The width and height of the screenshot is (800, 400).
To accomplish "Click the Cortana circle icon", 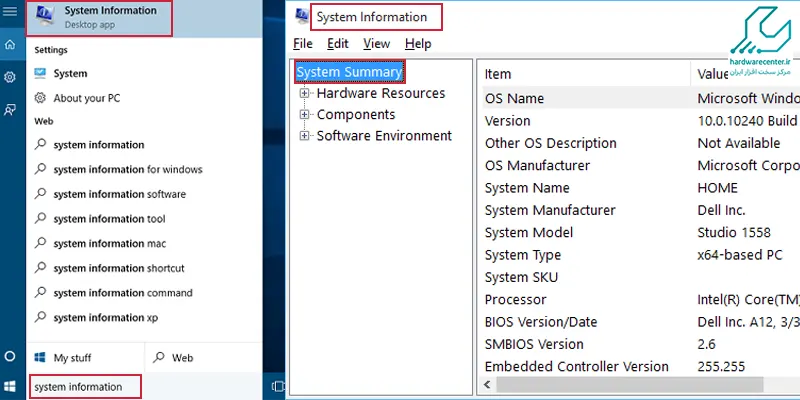I will 10,356.
